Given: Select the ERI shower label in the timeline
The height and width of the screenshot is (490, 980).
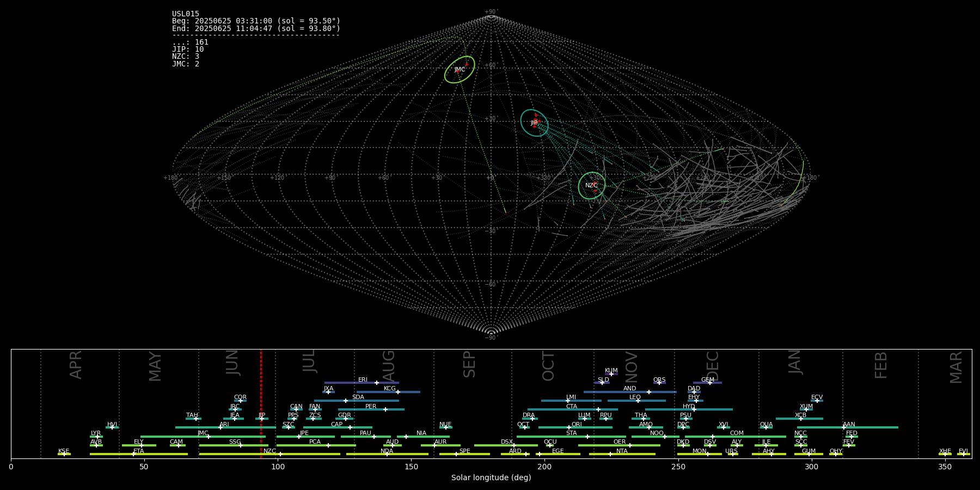Looking at the screenshot, I should tap(363, 380).
